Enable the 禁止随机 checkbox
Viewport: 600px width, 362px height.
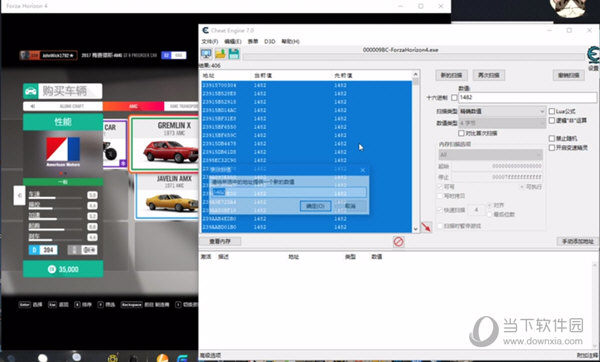[x=552, y=139]
